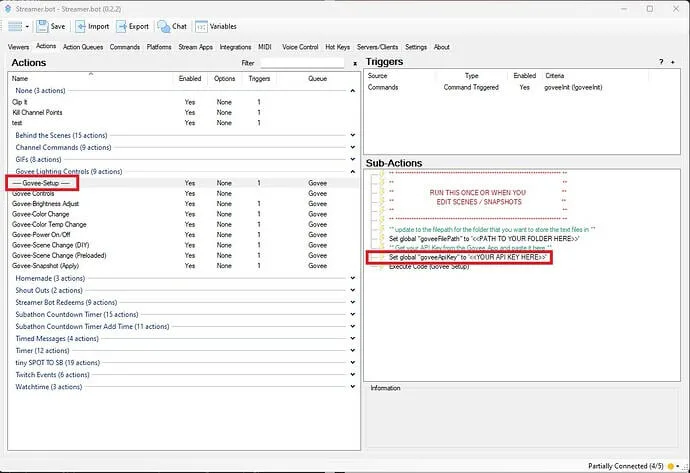This screenshot has height=473, width=690.
Task: Click the yellow connection status dot
Action: (671, 466)
